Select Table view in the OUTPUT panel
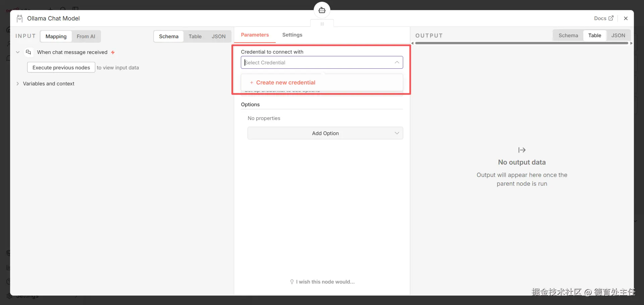The image size is (644, 305). (595, 36)
